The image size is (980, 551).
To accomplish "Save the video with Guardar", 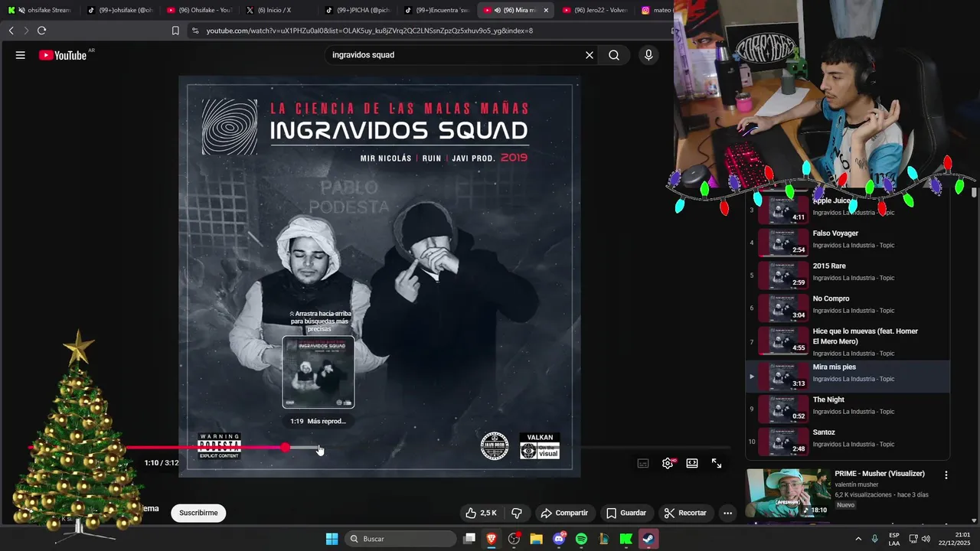I will (626, 513).
